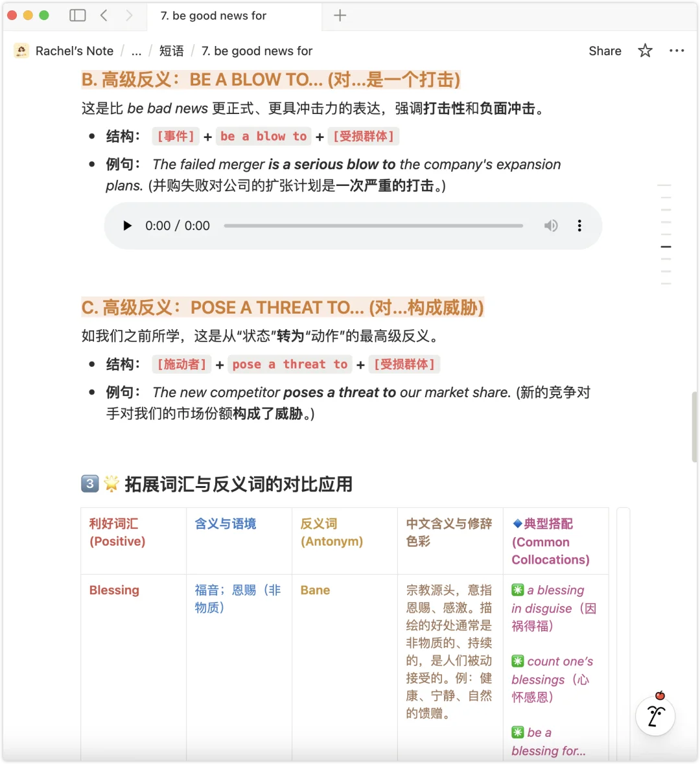Go forward with the right arrow
The height and width of the screenshot is (764, 700).
point(129,15)
